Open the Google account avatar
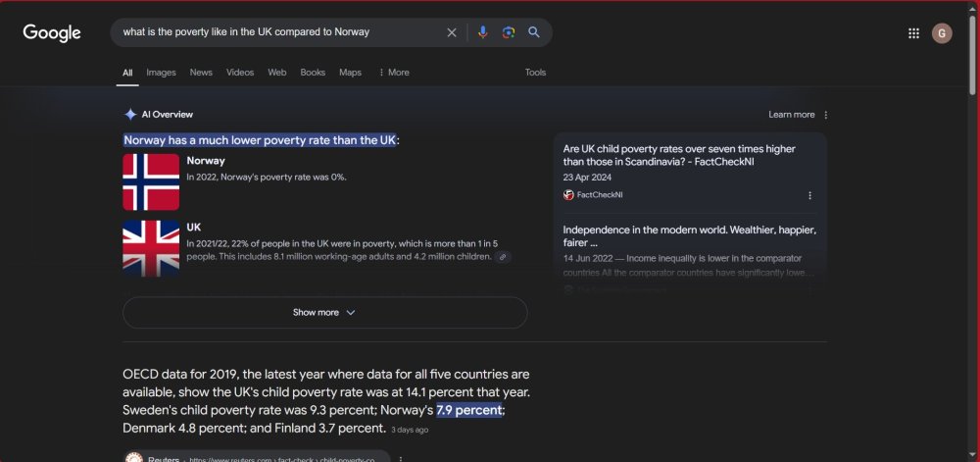This screenshot has height=462, width=980. tap(942, 33)
